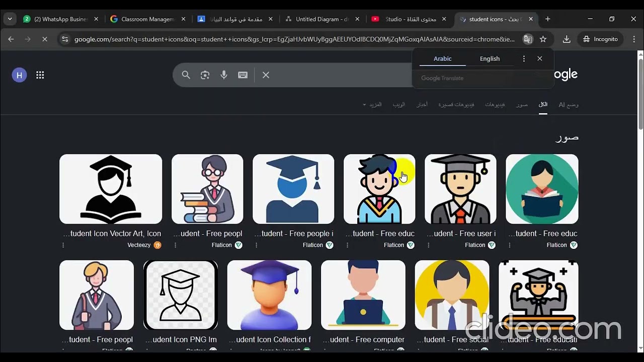
Task: Open yellow circle student thumbnail
Action: click(452, 295)
